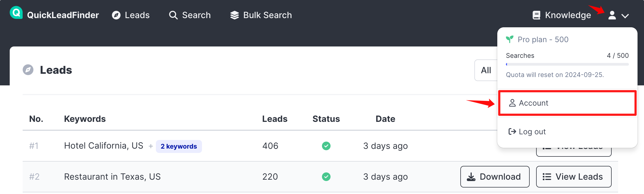The image size is (644, 194).
Task: Click the Hotel California, US keyword row
Action: 104,146
